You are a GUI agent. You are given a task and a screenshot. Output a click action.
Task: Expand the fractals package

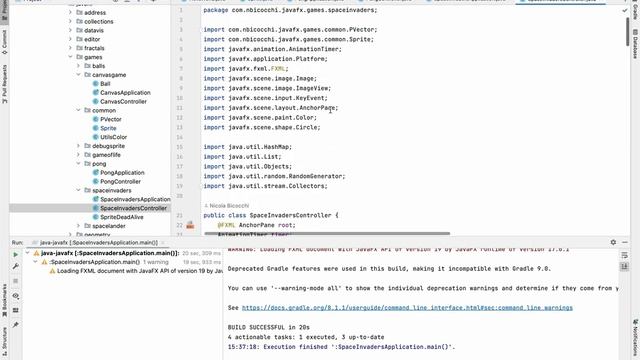tap(70, 48)
